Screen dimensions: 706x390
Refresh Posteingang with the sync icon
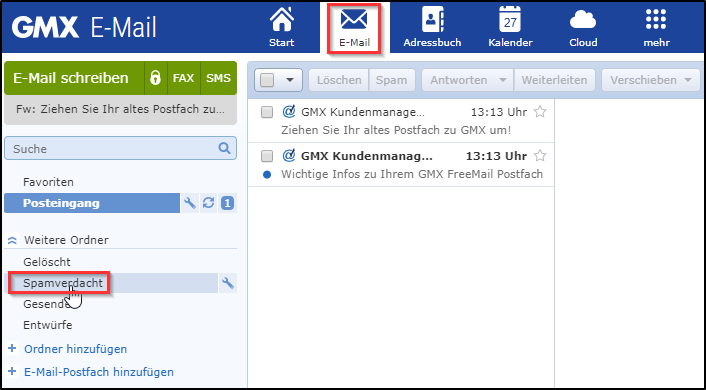pos(208,203)
